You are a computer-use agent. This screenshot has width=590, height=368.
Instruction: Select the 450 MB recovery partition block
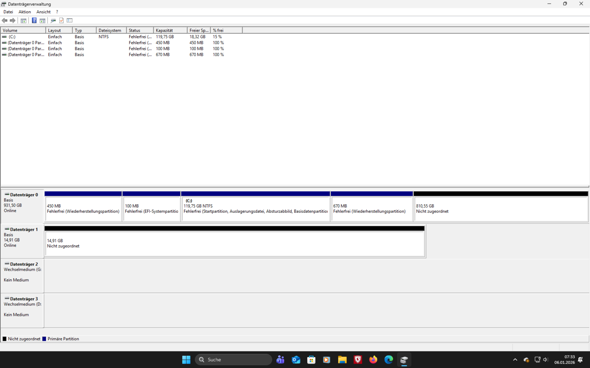[83, 206]
